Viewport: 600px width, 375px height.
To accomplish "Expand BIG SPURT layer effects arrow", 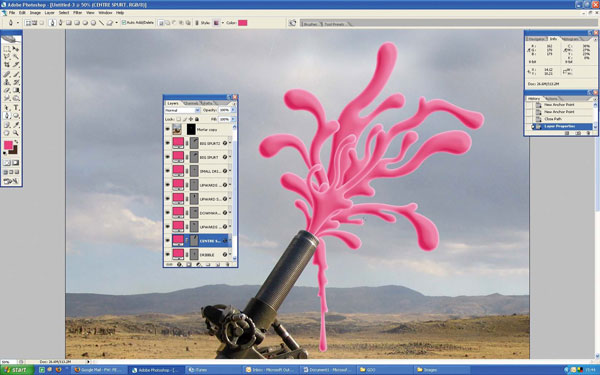I will [230, 157].
